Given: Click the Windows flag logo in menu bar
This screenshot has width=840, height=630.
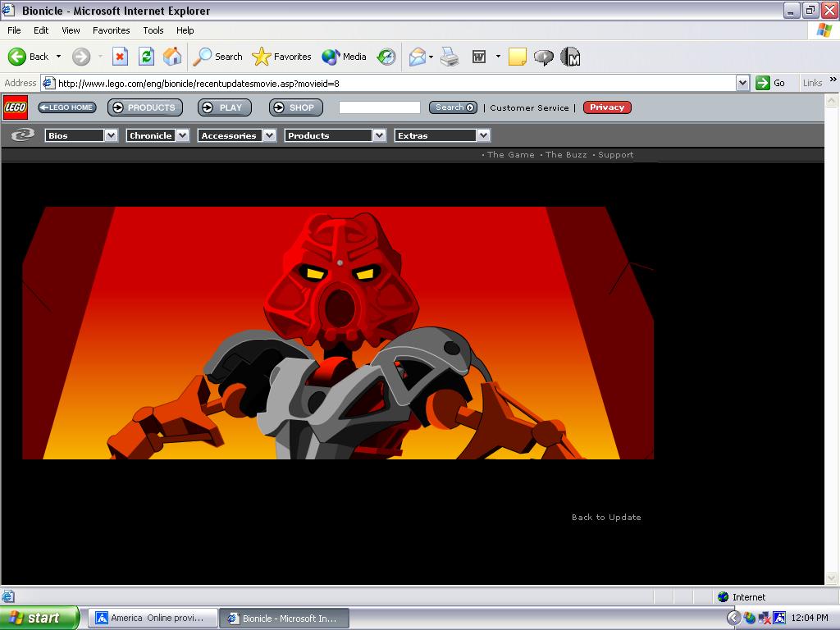Looking at the screenshot, I should [x=824, y=30].
